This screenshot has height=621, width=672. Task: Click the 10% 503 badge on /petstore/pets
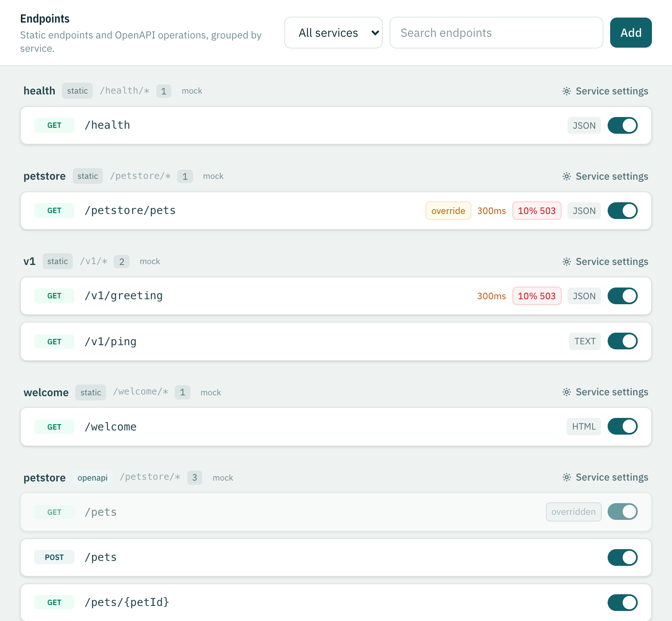537,211
